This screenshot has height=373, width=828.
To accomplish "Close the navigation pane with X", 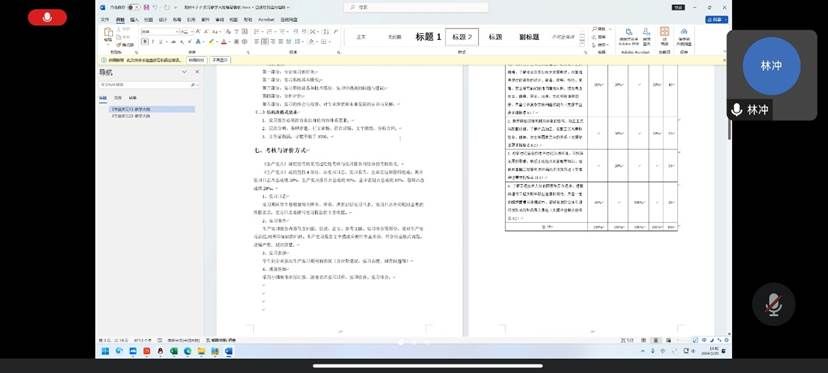I will click(197, 72).
